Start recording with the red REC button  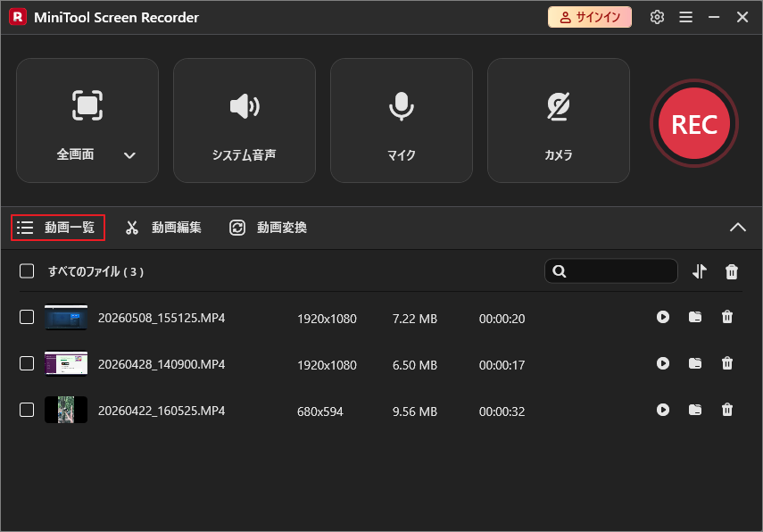click(x=694, y=124)
